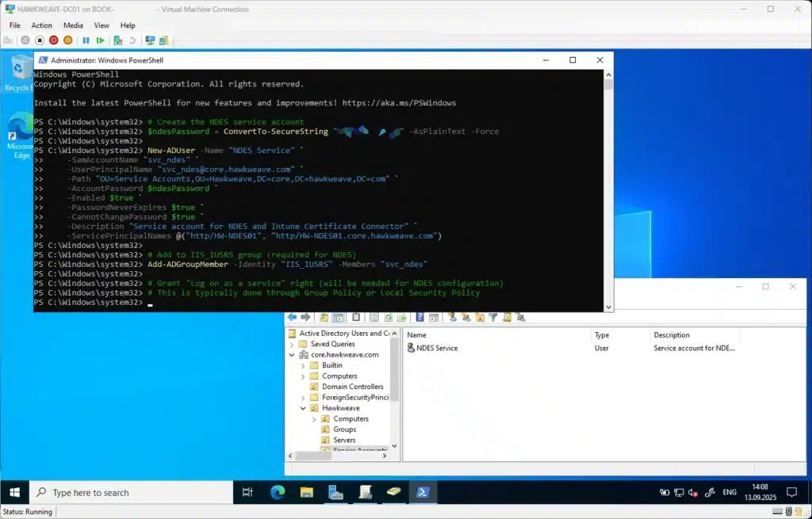This screenshot has height=519, width=812.
Task: Click the blue Help icon in ADUC toolbar
Action: [x=419, y=318]
